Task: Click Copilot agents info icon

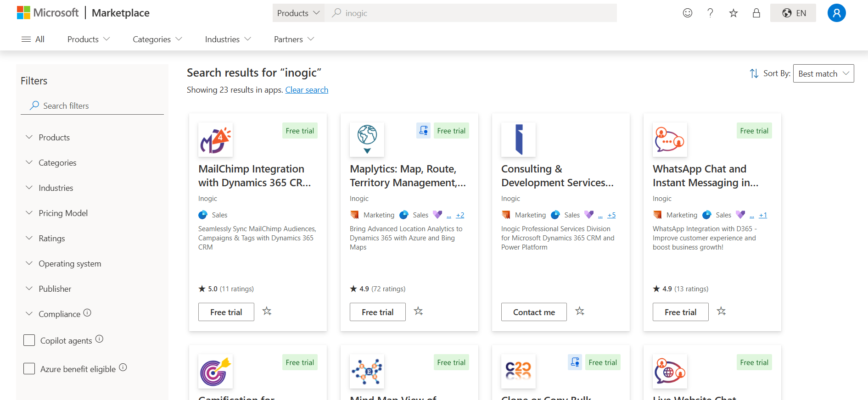Action: [x=99, y=339]
